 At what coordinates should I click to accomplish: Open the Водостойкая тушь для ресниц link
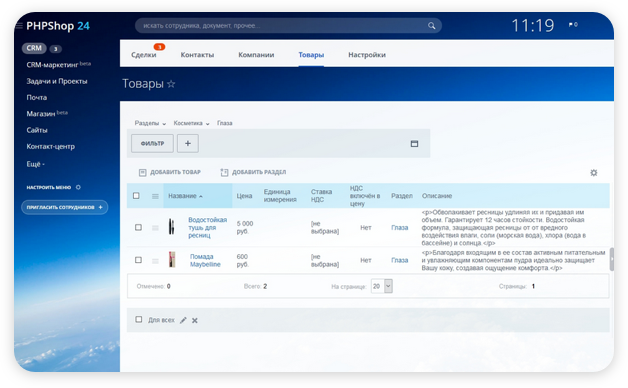pyautogui.click(x=207, y=227)
